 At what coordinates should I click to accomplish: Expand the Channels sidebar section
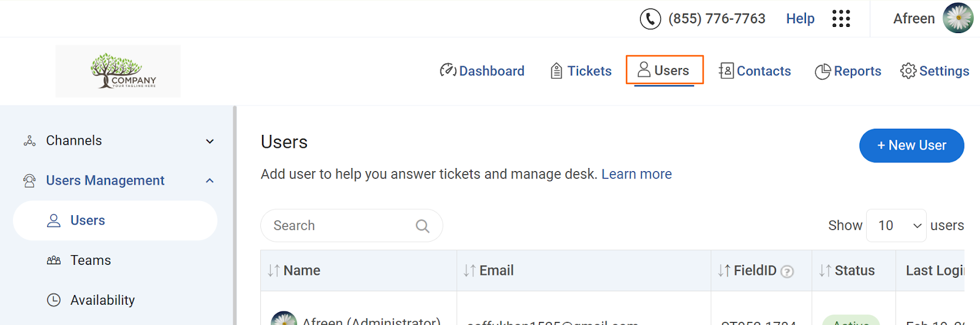click(209, 141)
